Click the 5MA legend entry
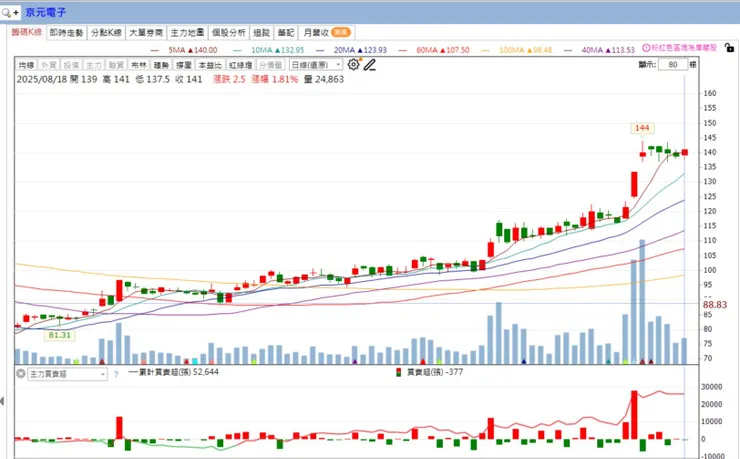 click(184, 50)
